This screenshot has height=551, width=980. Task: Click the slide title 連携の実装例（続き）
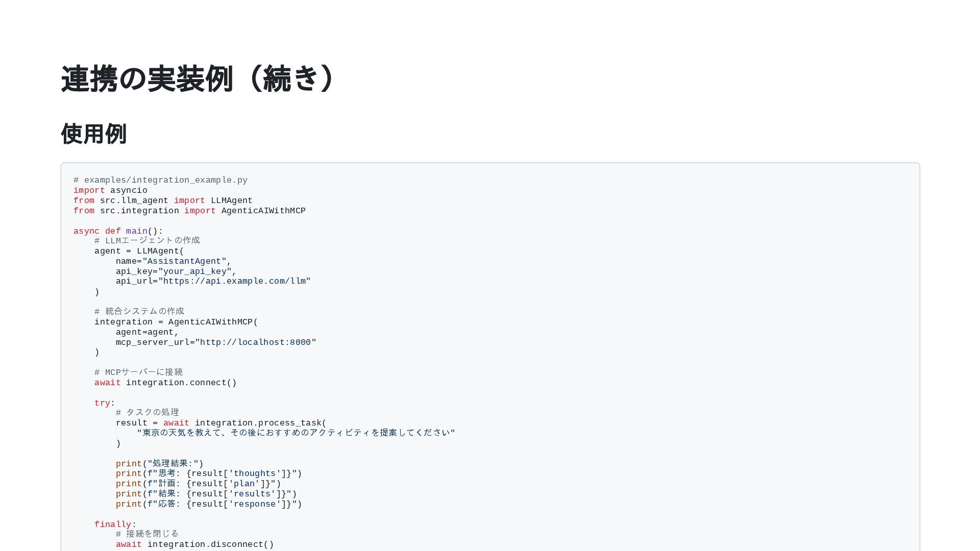click(199, 79)
